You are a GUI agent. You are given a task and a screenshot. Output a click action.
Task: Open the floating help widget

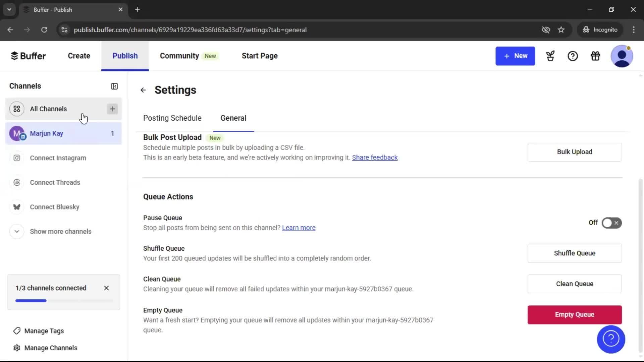point(610,339)
